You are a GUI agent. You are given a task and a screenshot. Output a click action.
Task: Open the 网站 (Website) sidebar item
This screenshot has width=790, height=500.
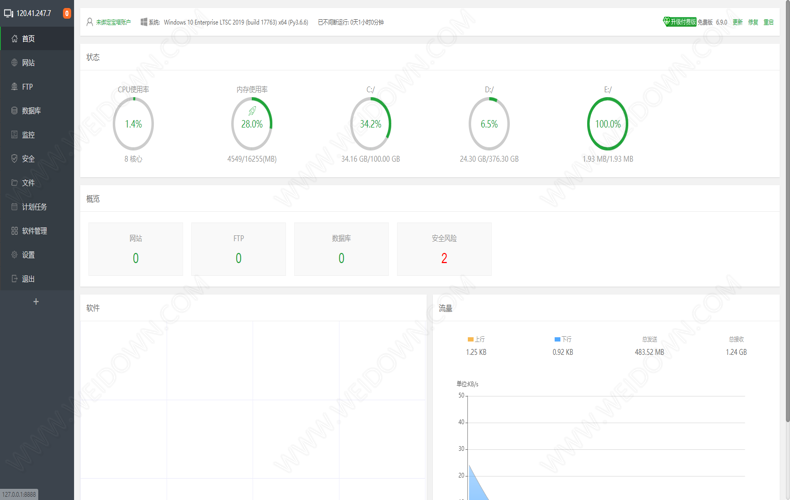28,63
